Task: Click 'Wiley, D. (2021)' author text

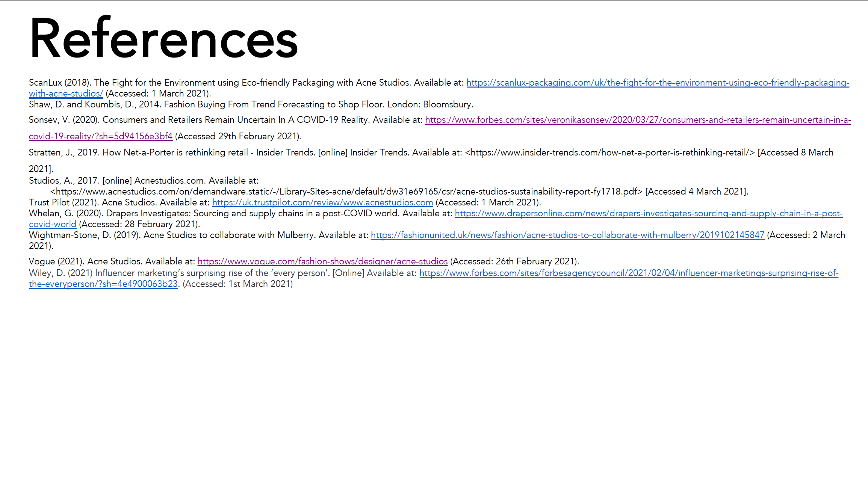Action: pyautogui.click(x=60, y=273)
